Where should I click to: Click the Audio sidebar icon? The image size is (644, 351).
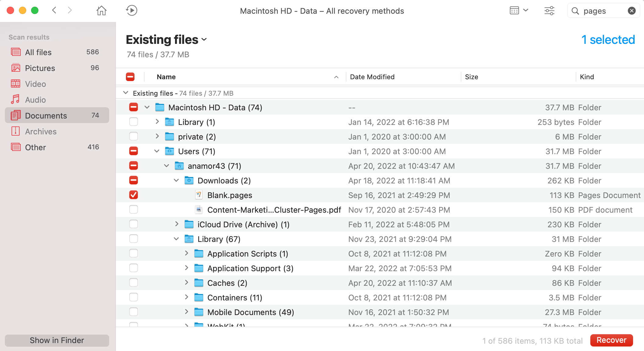[15, 100]
